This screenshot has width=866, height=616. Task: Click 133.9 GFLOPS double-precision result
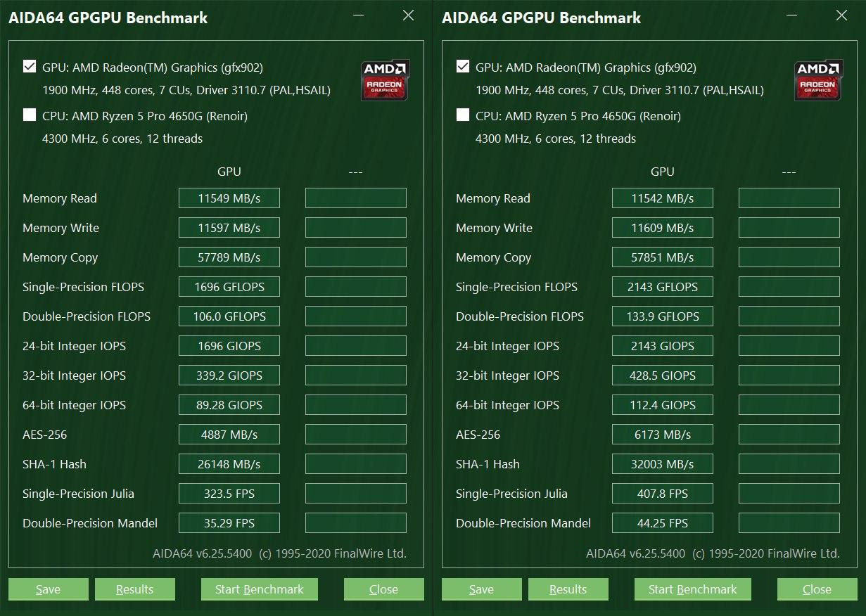click(663, 316)
